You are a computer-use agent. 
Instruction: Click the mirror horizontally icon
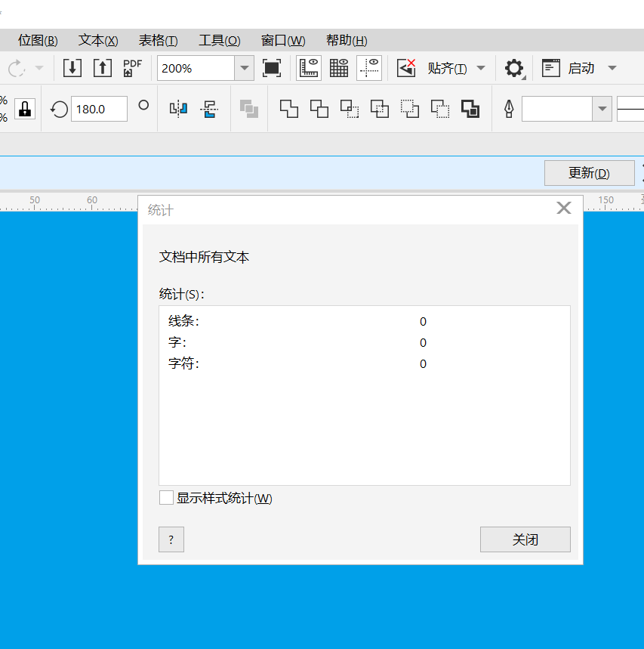click(178, 109)
